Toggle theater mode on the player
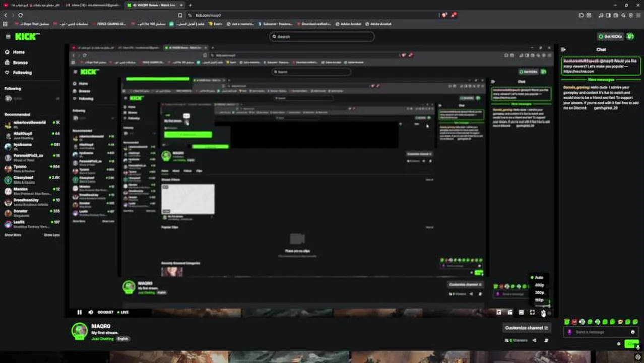The height and width of the screenshot is (363, 644). [521, 312]
